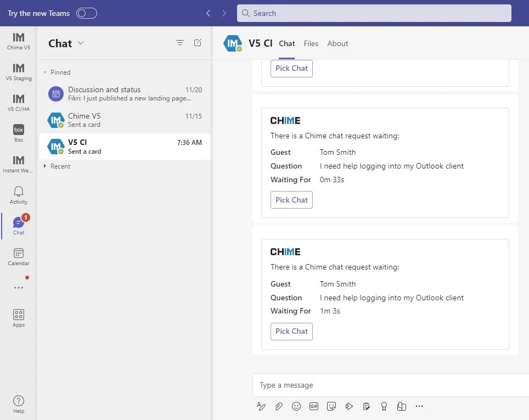Screen dimensions: 529x420
Task: Insert a GIF into the message
Action: pos(314,406)
